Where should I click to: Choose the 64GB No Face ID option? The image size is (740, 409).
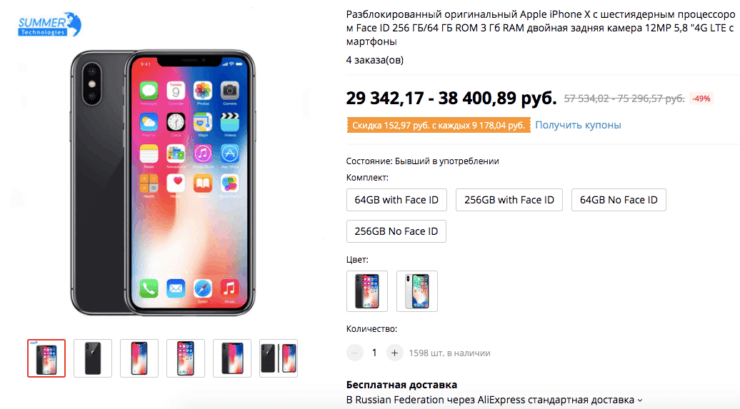pos(619,200)
